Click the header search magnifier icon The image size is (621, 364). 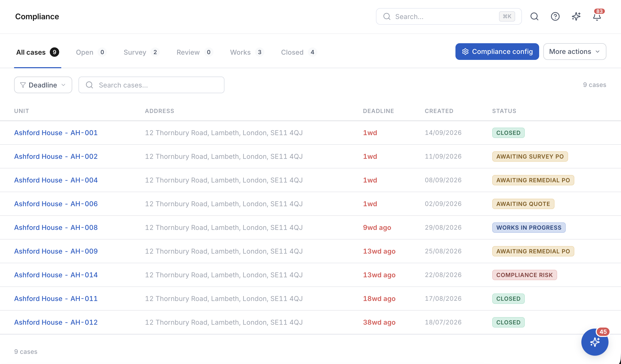point(534,16)
